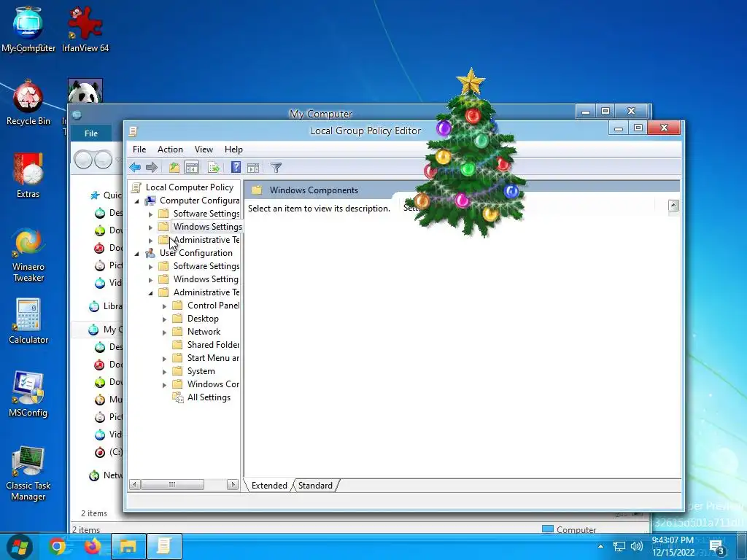The width and height of the screenshot is (747, 560).
Task: Open the My Computer desktop icon
Action: [x=28, y=30]
